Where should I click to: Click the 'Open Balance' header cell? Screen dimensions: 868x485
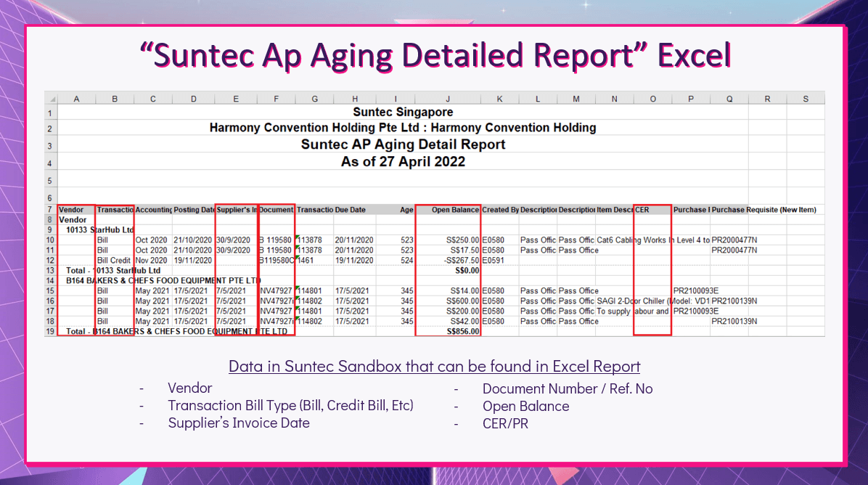(x=455, y=210)
